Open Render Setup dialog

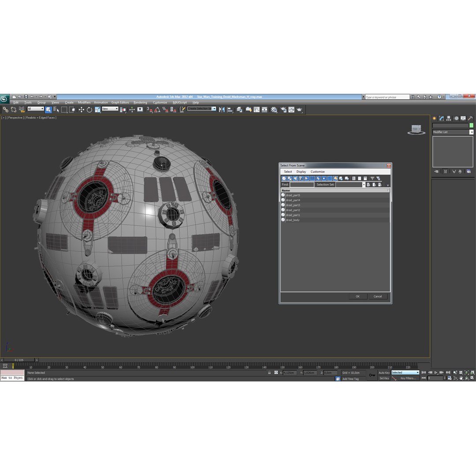click(x=283, y=110)
